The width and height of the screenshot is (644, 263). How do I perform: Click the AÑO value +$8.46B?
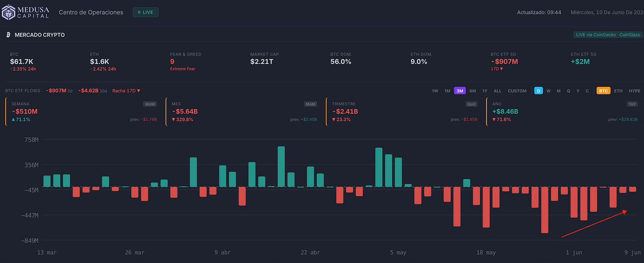(x=505, y=112)
